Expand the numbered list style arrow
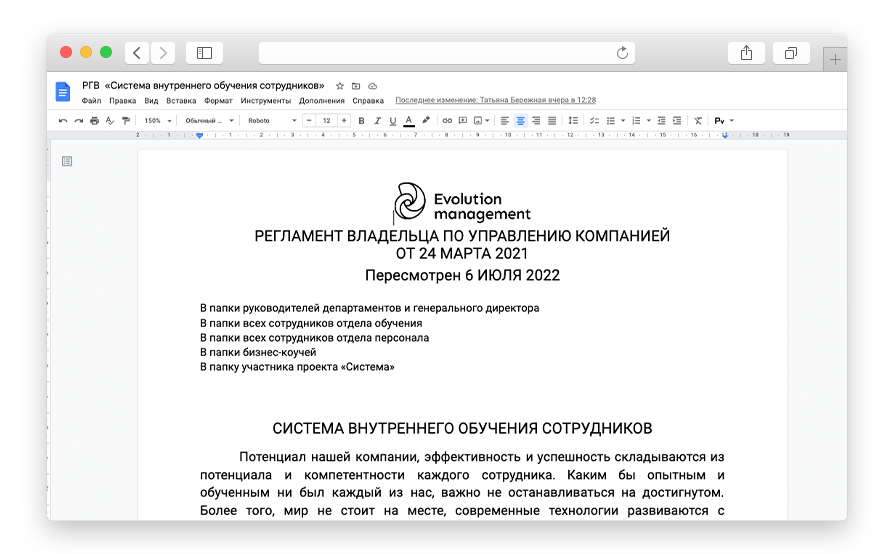Screen dimensions: 894x554 (x=649, y=121)
